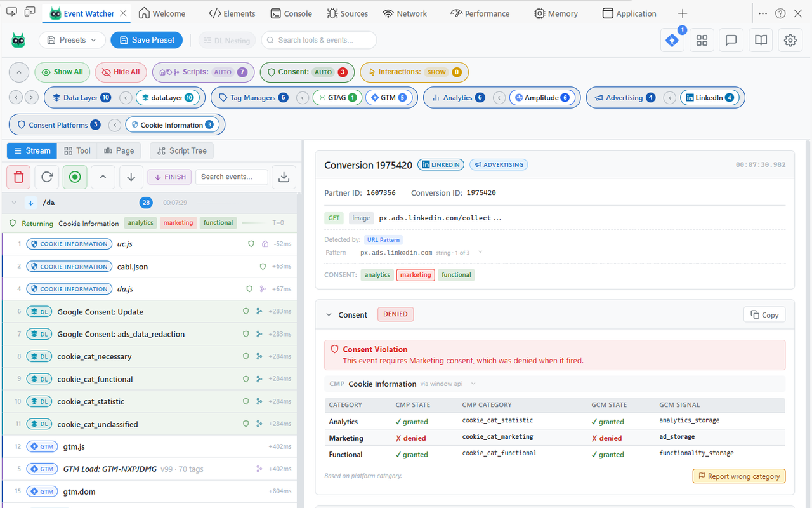Toggle the dataLayer filter chip
The image size is (812, 508).
point(167,98)
